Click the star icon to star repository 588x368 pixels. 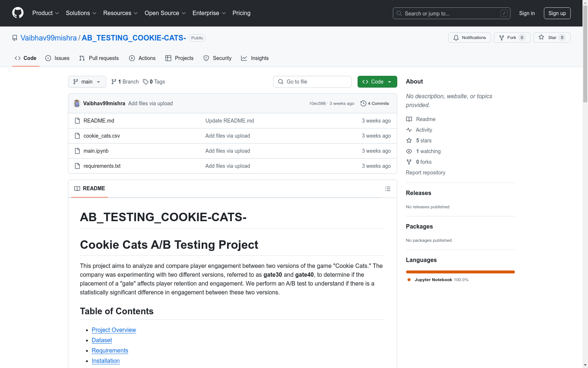coord(541,37)
